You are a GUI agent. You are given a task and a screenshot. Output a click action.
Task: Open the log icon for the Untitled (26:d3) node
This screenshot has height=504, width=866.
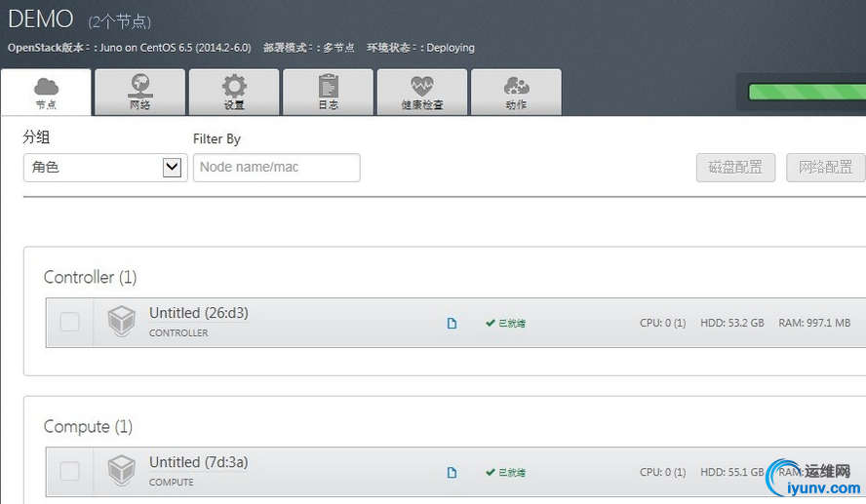[452, 323]
